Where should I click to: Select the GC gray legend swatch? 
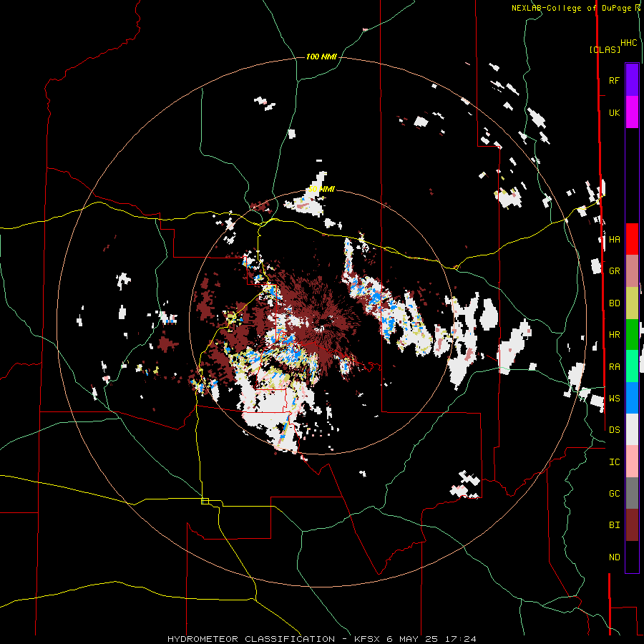click(x=632, y=493)
